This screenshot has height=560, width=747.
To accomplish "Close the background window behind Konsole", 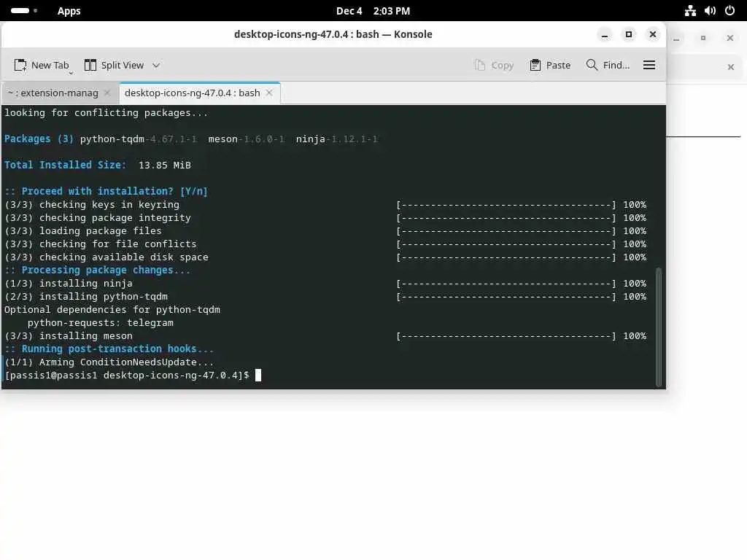I will 729,38.
